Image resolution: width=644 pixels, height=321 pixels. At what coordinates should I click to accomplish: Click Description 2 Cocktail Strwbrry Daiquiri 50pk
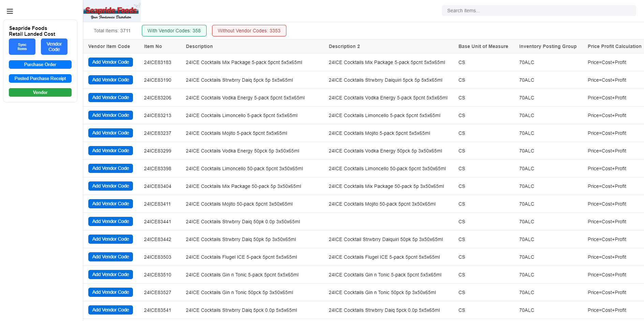click(x=386, y=239)
